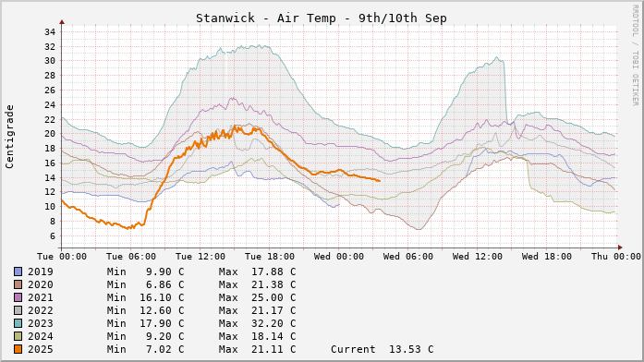Click the 'Thu 00:00' x-axis label
644x362 pixels.
[x=616, y=257]
